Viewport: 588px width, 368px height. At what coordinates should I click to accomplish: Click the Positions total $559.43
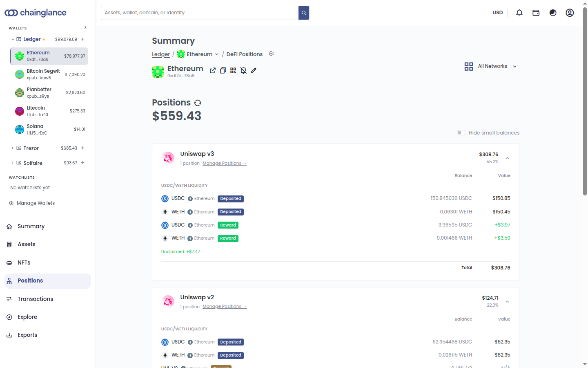coord(177,116)
